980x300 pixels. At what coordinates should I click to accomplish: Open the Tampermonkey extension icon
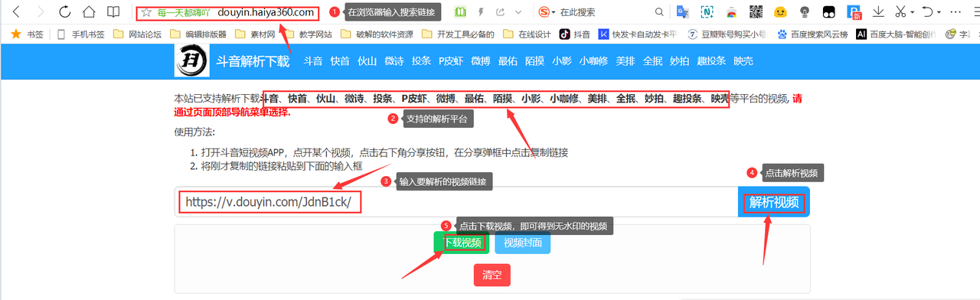[828, 12]
